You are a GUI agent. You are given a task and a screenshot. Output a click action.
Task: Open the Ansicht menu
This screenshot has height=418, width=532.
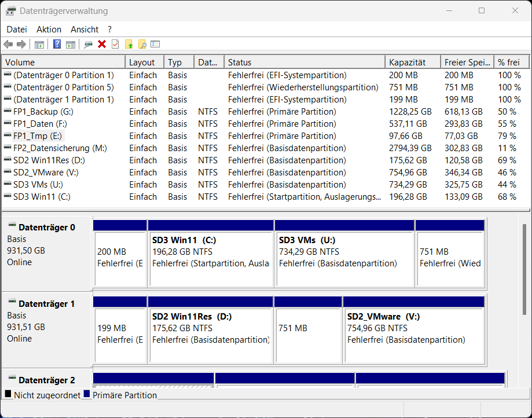click(x=84, y=29)
